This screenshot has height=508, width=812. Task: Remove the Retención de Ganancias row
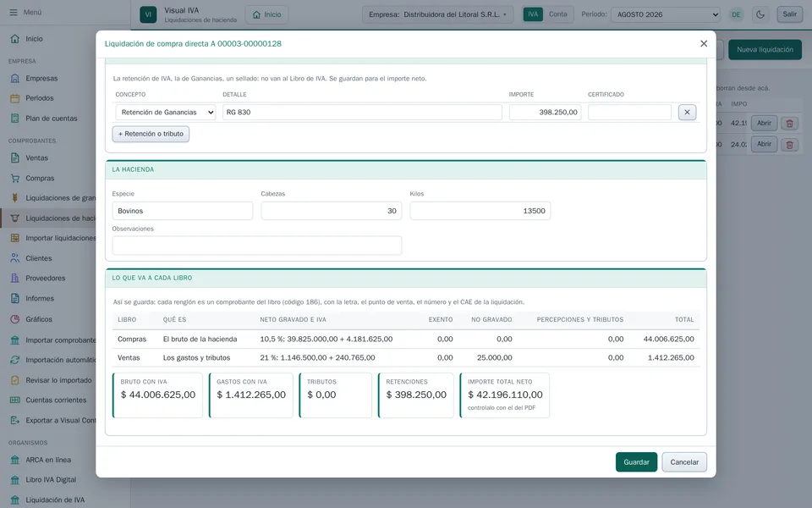[x=687, y=112]
